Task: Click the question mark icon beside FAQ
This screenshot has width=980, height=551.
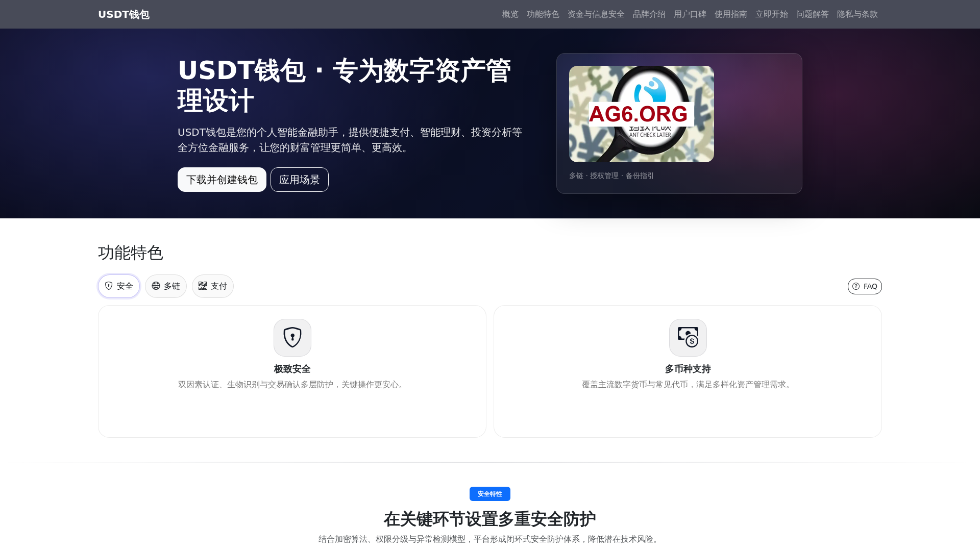Action: [856, 286]
